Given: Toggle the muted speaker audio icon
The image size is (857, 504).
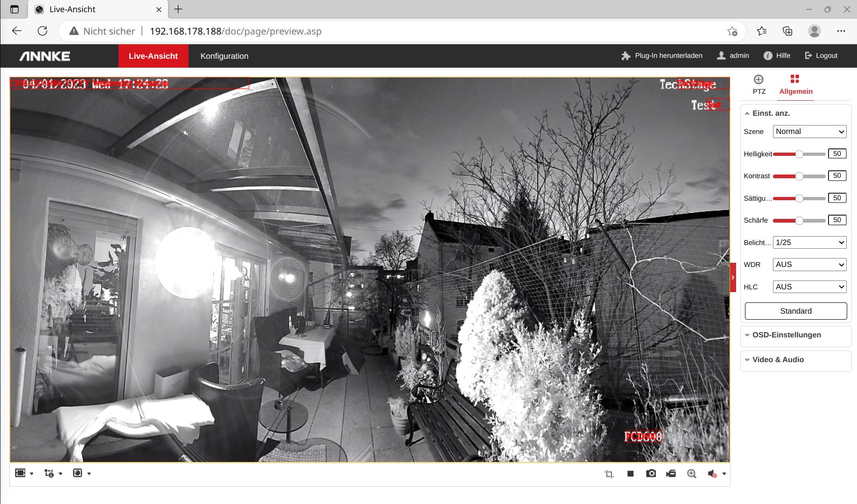Looking at the screenshot, I should [x=712, y=474].
